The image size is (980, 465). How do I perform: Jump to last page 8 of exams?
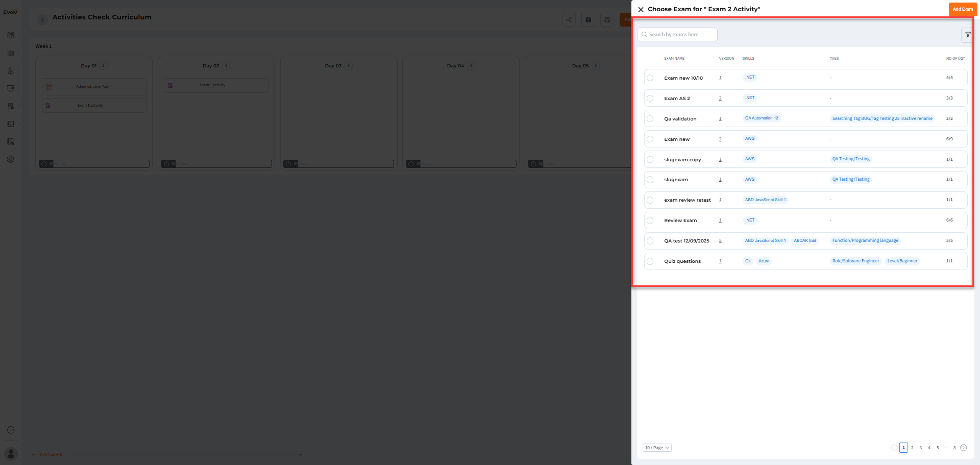click(954, 448)
